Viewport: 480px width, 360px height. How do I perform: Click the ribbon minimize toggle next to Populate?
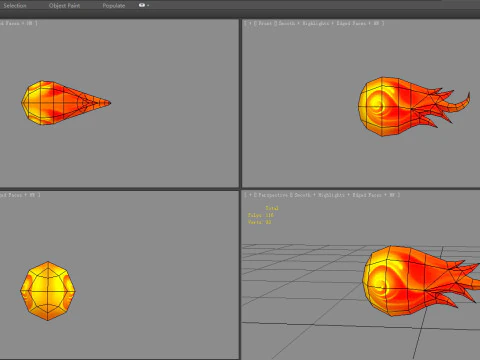(x=143, y=5)
